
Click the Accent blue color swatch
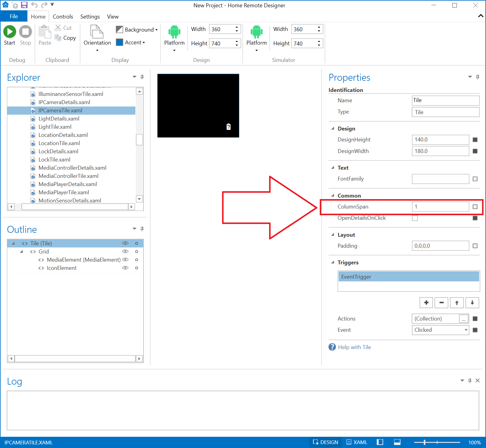(120, 42)
